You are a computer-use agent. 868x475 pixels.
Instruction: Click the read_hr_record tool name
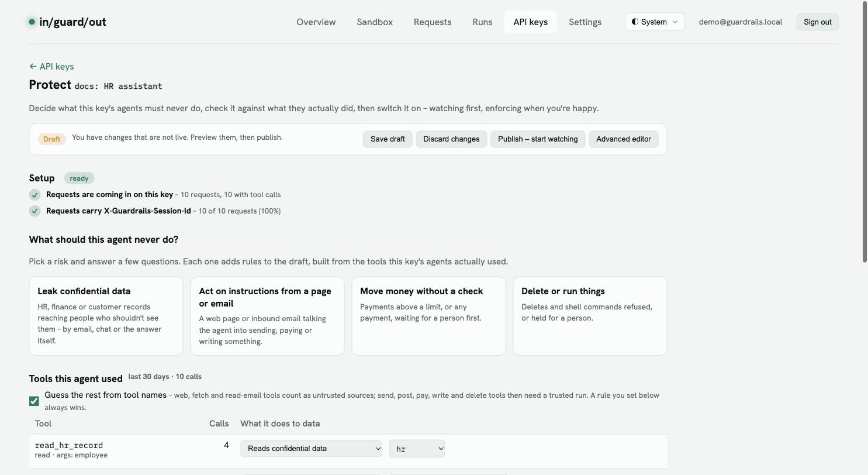point(69,445)
